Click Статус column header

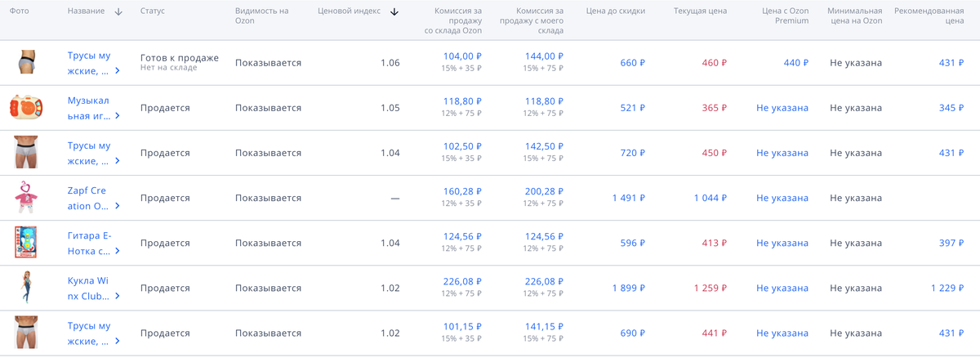[153, 12]
